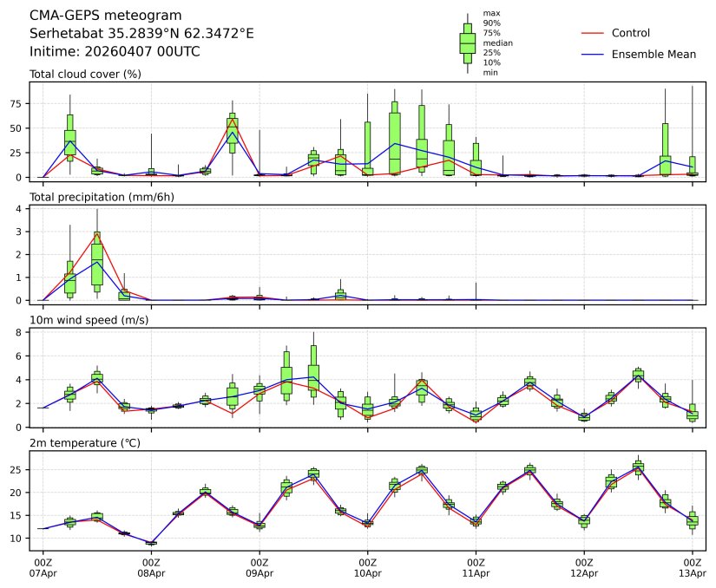
Task: Click the green box-plot legend symbol
Action: click(x=467, y=43)
